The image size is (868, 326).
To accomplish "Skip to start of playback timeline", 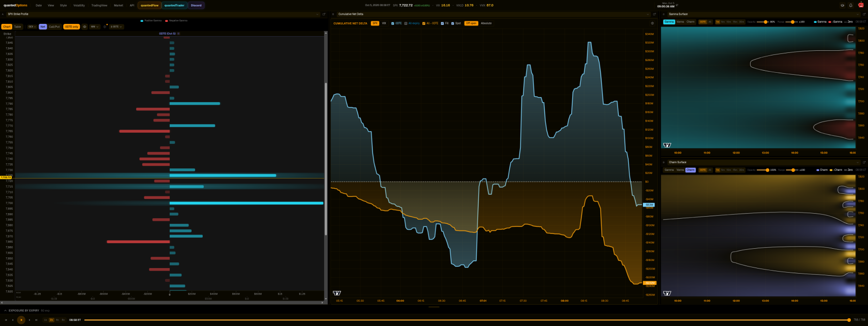I will click(6, 320).
